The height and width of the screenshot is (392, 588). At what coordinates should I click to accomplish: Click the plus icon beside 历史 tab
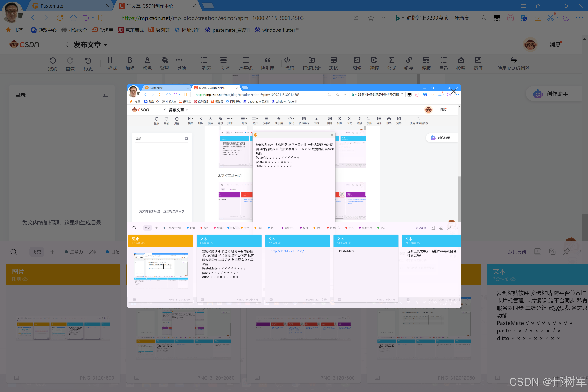52,252
